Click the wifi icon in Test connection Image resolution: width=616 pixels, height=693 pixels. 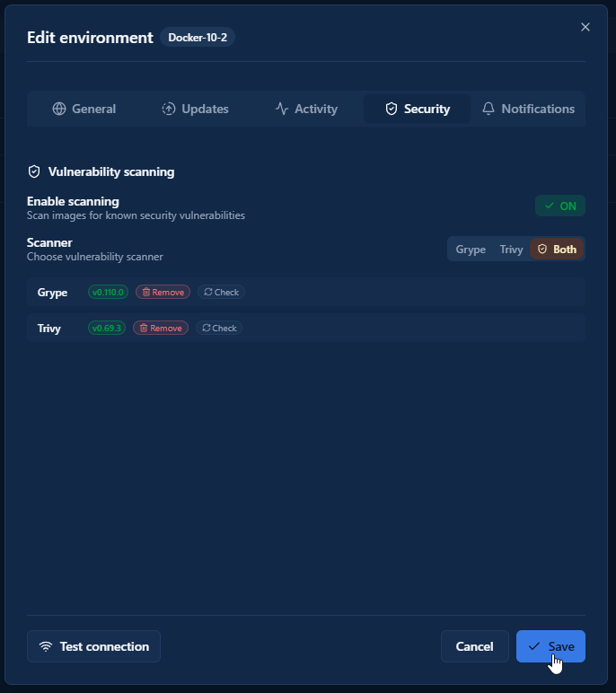click(x=46, y=646)
